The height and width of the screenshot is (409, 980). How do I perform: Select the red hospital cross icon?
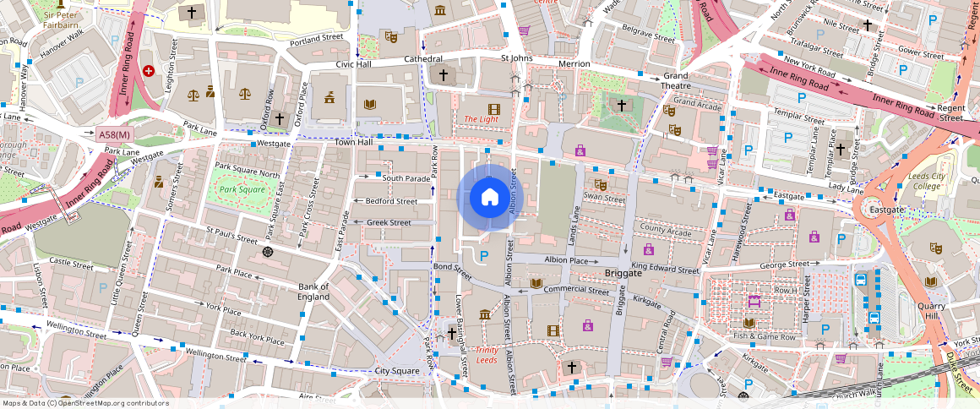(x=150, y=72)
